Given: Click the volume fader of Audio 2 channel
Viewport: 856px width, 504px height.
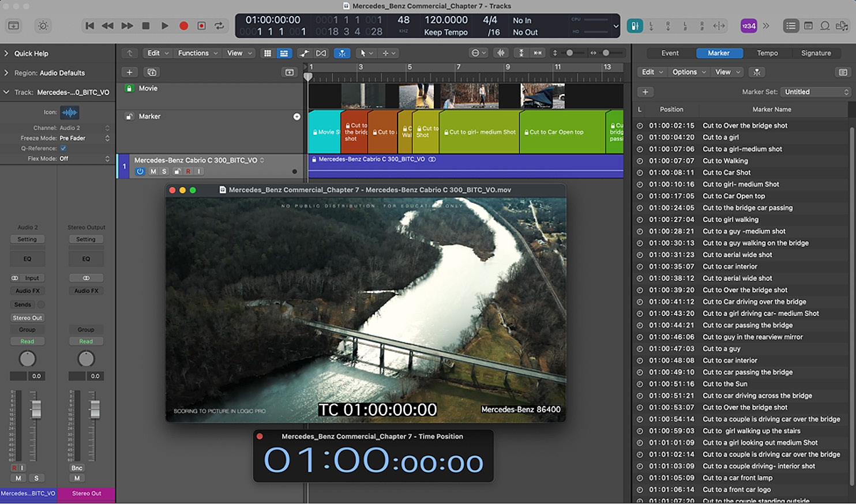Looking at the screenshot, I should (x=36, y=409).
